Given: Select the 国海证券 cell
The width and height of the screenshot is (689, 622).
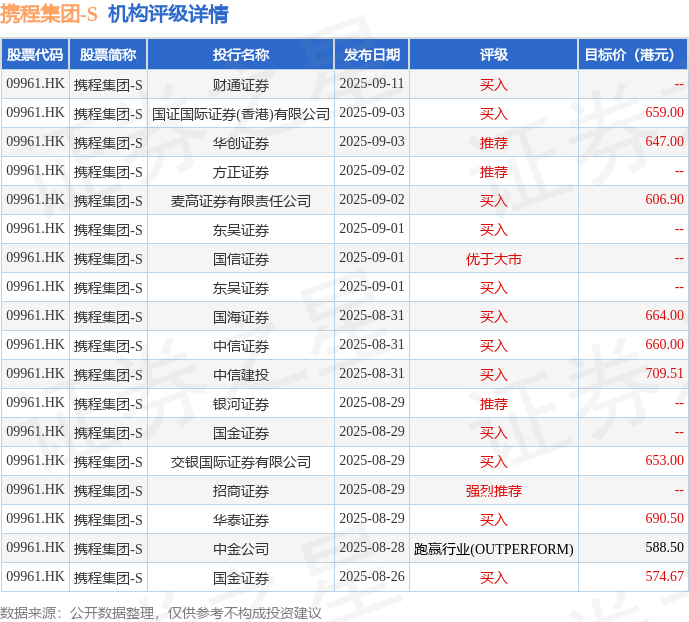Looking at the screenshot, I should pyautogui.click(x=241, y=317).
